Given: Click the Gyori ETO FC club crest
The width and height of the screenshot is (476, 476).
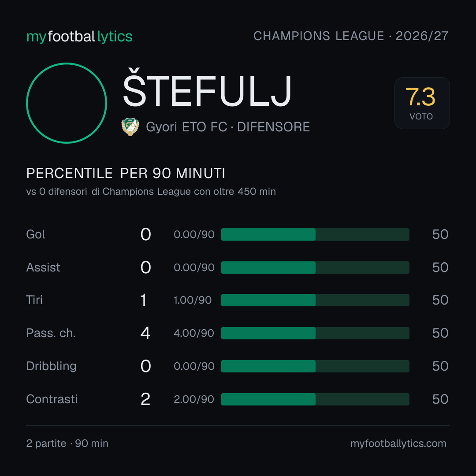Looking at the screenshot, I should point(130,127).
